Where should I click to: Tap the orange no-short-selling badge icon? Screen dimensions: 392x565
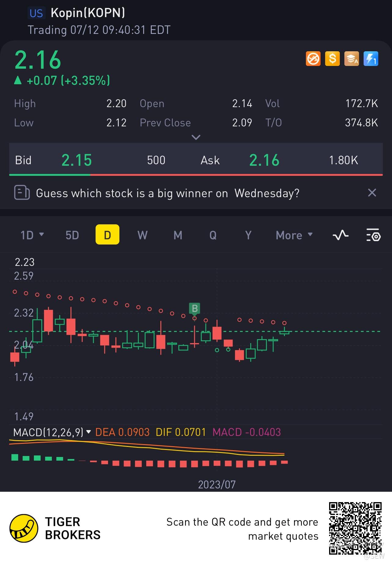point(313,59)
